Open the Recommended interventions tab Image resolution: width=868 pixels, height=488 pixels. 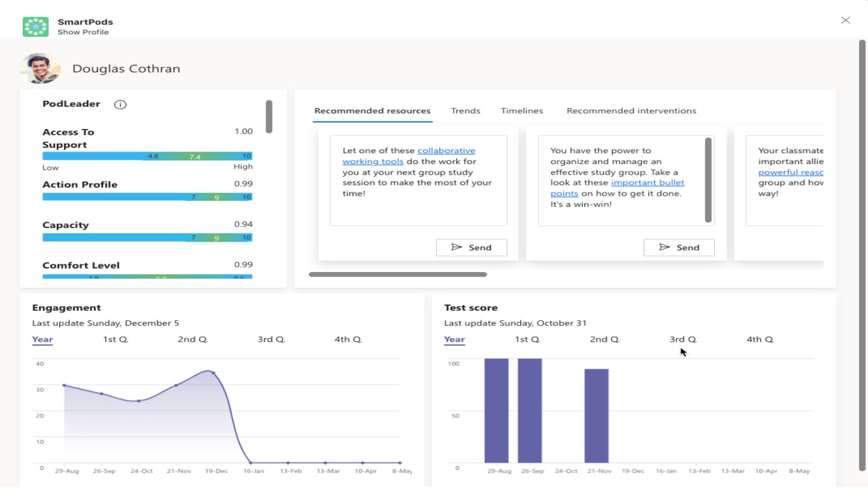pos(632,111)
